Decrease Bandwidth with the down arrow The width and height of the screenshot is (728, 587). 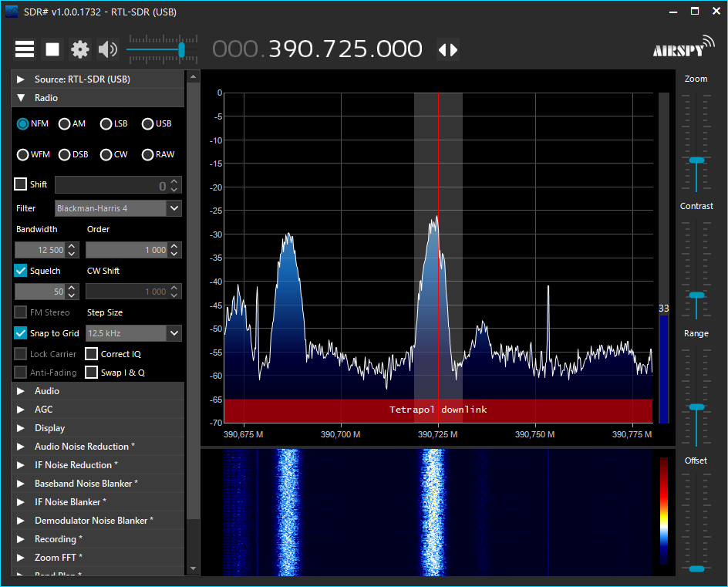point(72,254)
